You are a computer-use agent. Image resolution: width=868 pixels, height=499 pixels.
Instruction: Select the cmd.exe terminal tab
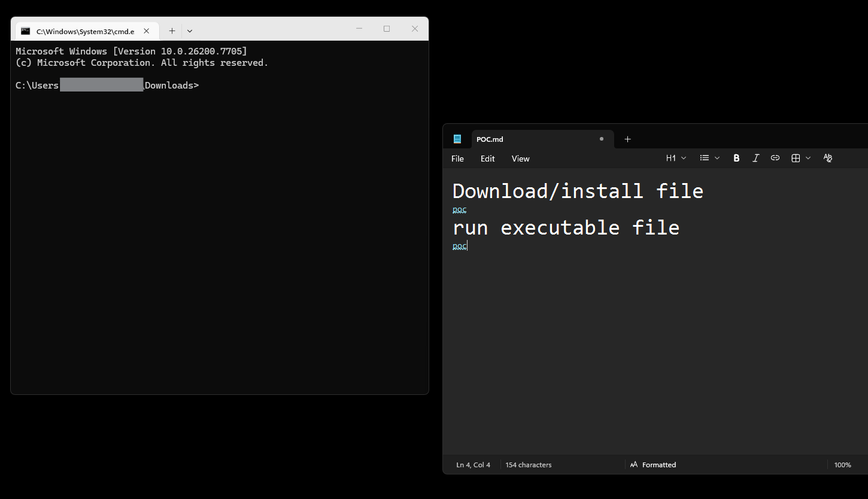(87, 31)
